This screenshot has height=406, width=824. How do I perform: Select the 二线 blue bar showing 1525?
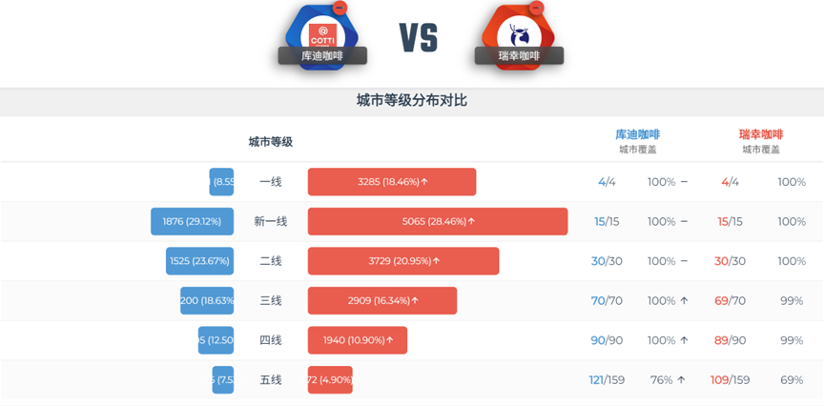point(200,261)
